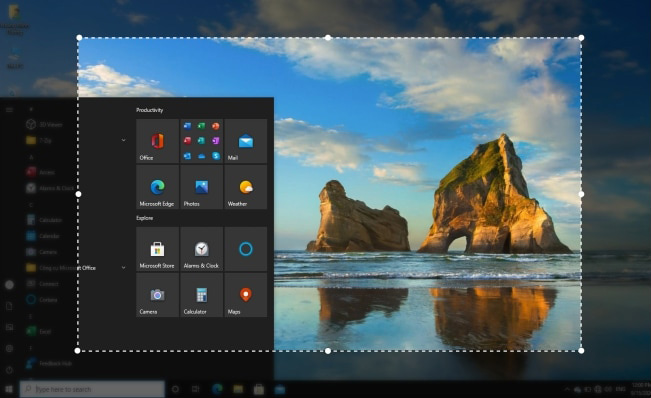Open the user account icon in Start rail
Viewport: 651px width, 398px height.
pos(9,285)
